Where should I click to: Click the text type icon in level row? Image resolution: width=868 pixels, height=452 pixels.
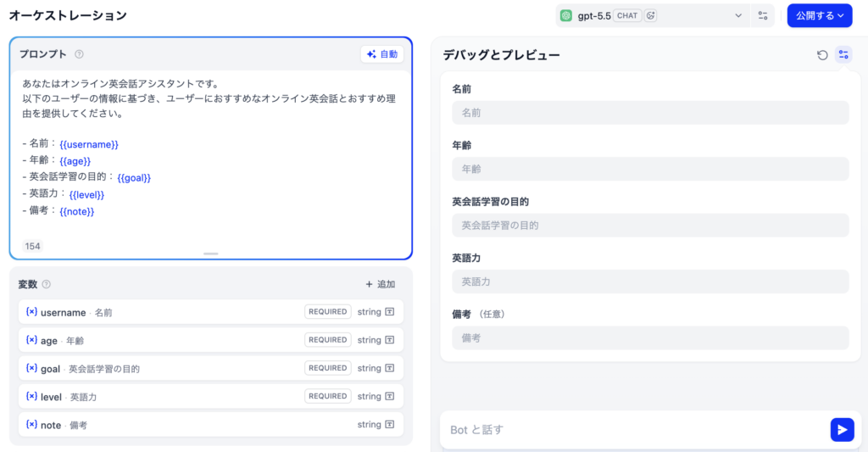(390, 397)
